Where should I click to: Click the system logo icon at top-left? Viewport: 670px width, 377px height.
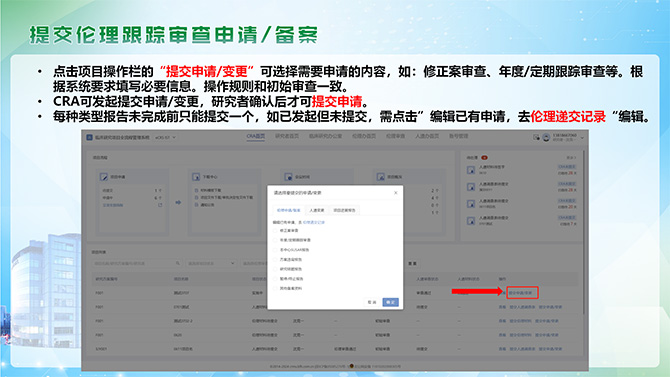click(x=89, y=137)
